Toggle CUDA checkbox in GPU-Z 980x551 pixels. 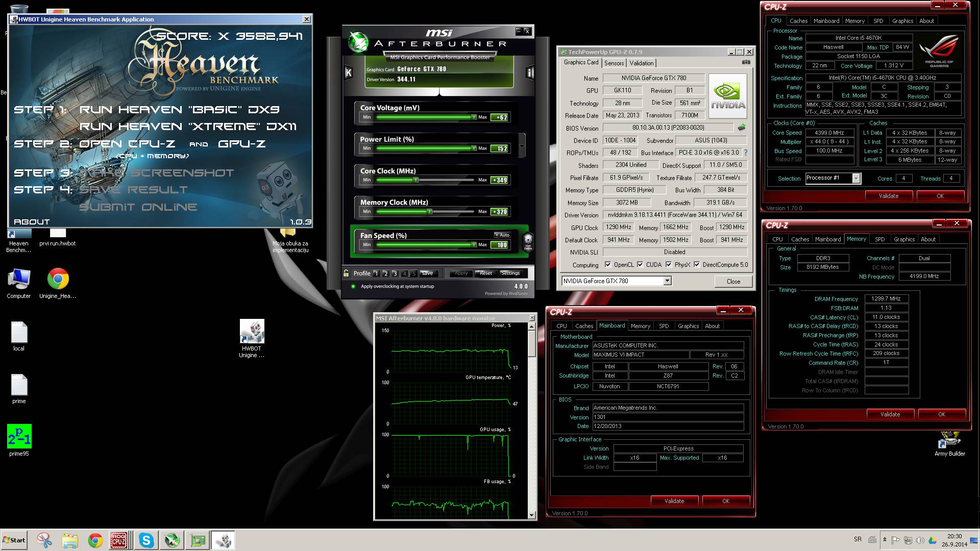coord(640,264)
